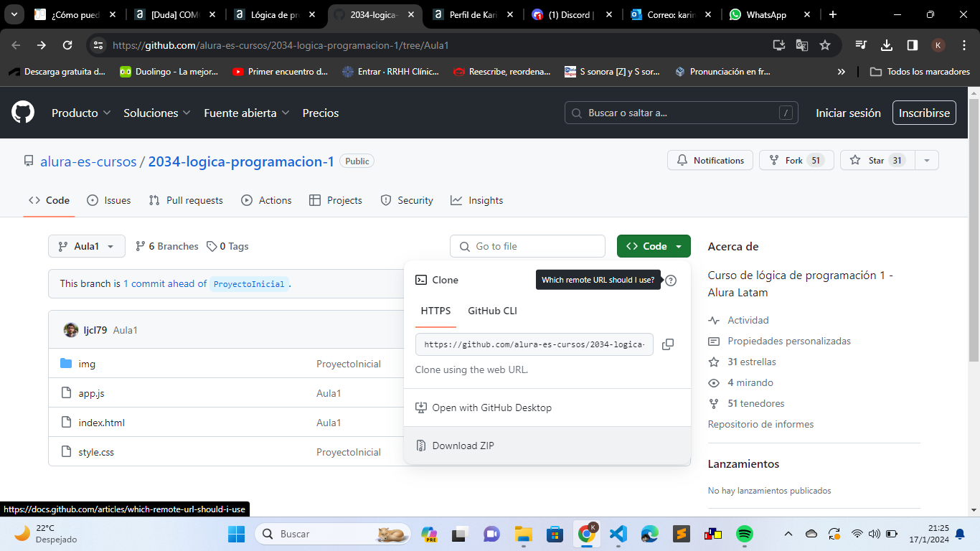This screenshot has height=551, width=980.
Task: Switch to the HTTPS clone tab
Action: click(435, 311)
